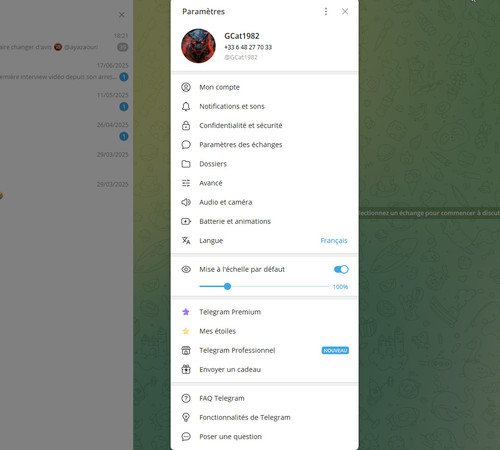
Task: Open FAQ Telegram
Action: pyautogui.click(x=265, y=398)
